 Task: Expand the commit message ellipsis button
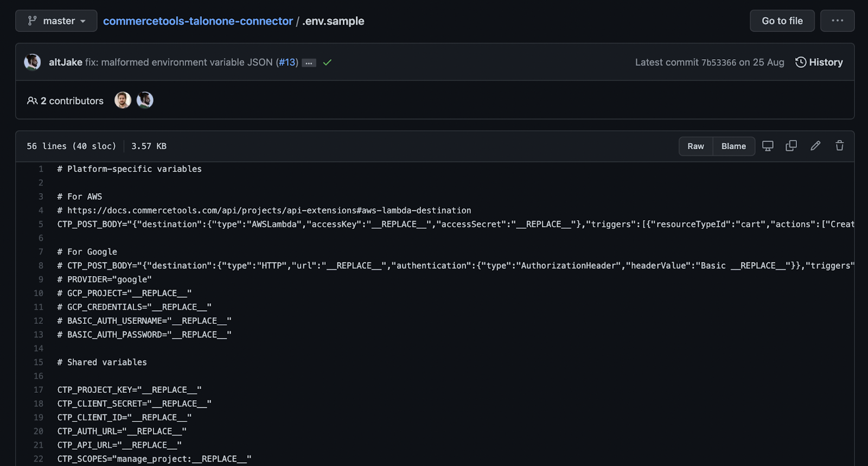[x=309, y=62]
